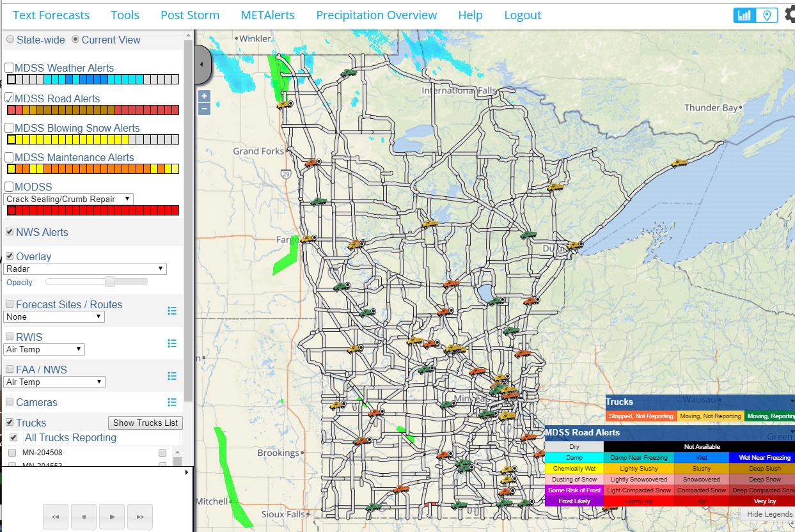The height and width of the screenshot is (532, 795).
Task: Choose the Current View radio option
Action: pos(75,40)
